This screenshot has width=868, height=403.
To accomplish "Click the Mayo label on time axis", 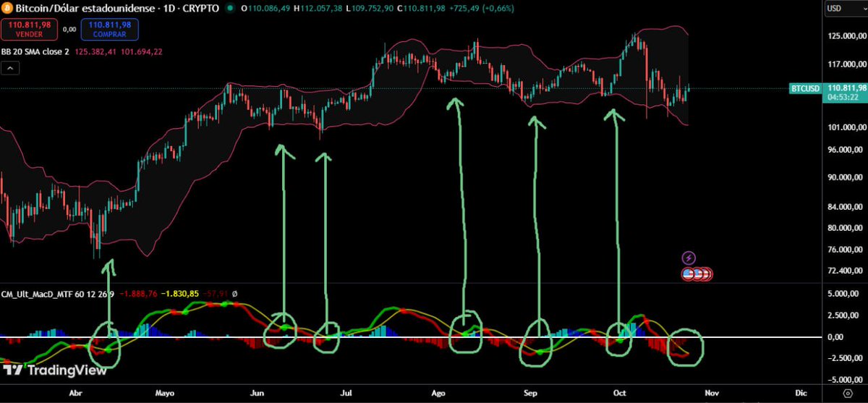I will (164, 393).
